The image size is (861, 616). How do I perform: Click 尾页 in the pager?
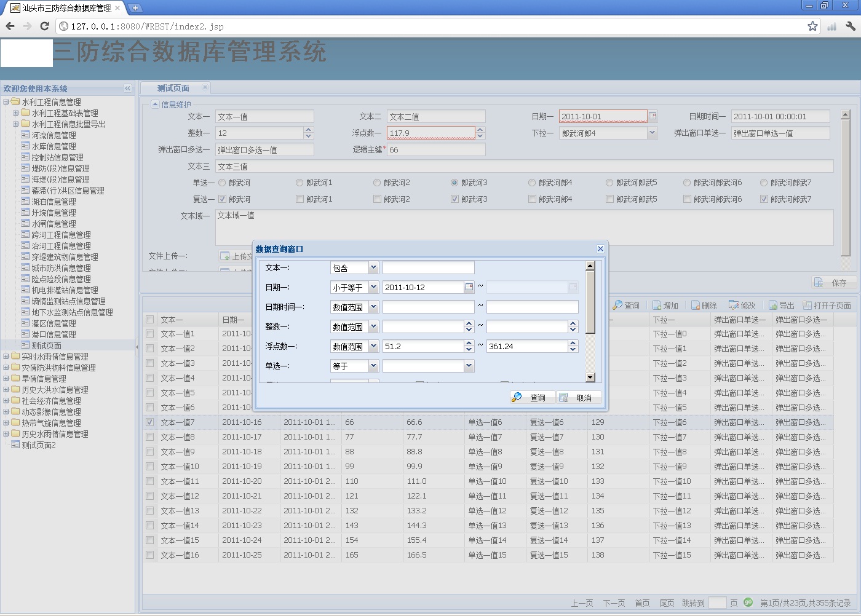(667, 603)
